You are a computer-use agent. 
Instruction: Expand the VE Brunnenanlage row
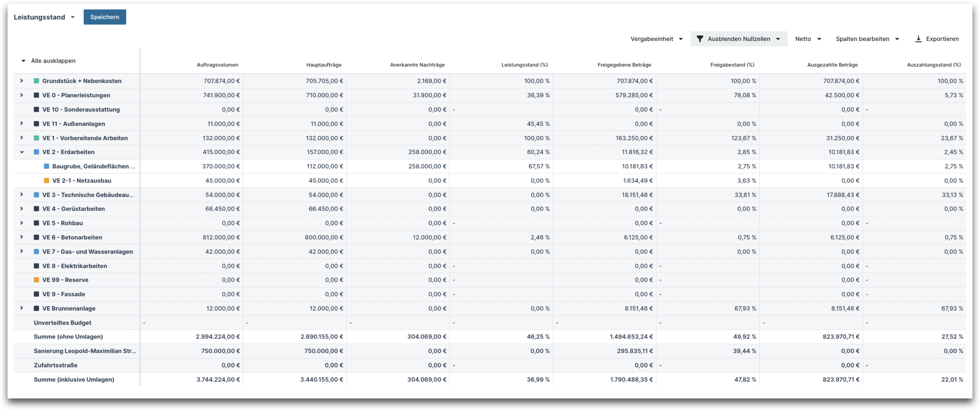point(22,308)
